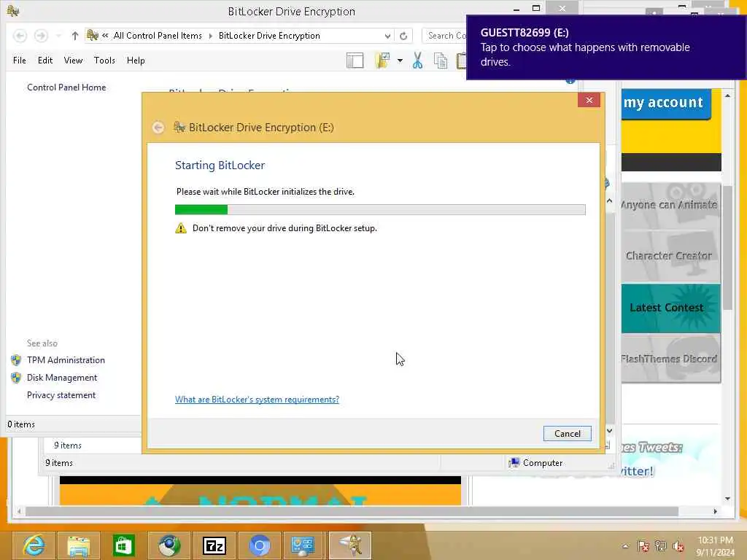Click the network tray icon

pyautogui.click(x=660, y=546)
